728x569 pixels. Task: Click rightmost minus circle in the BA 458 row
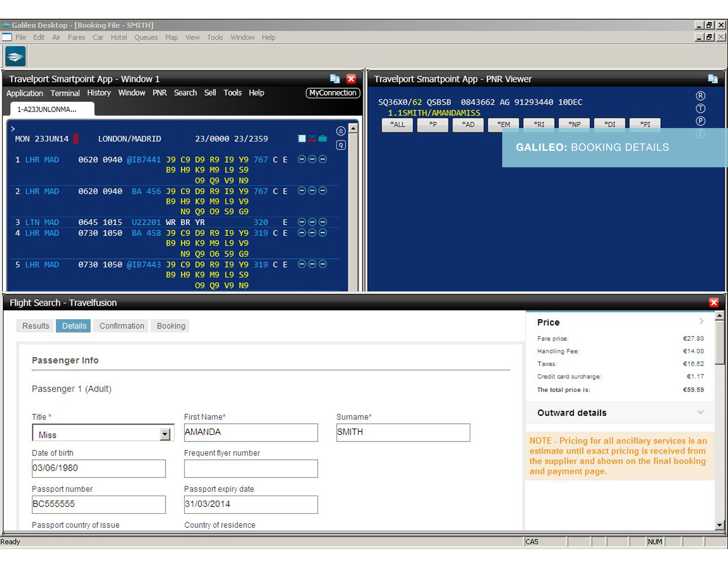point(322,232)
